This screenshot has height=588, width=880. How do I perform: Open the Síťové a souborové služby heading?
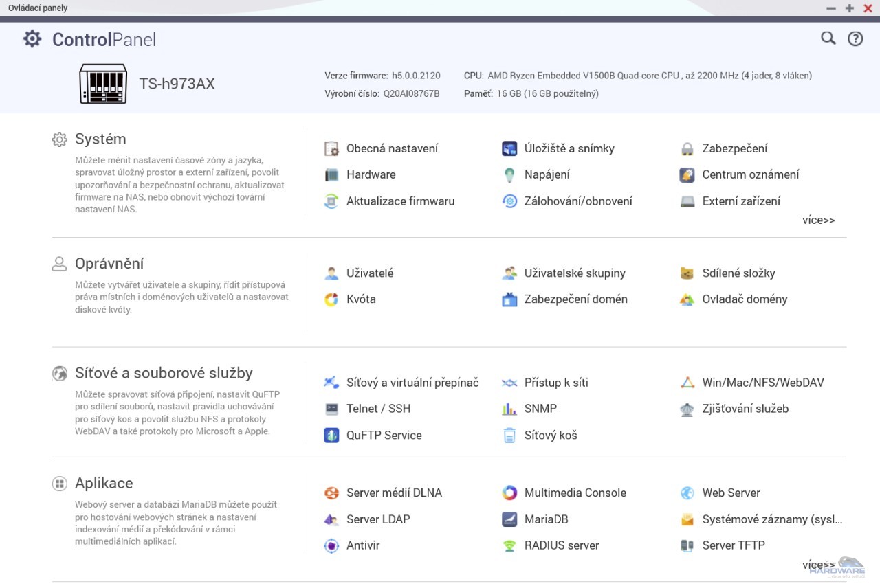coord(164,373)
